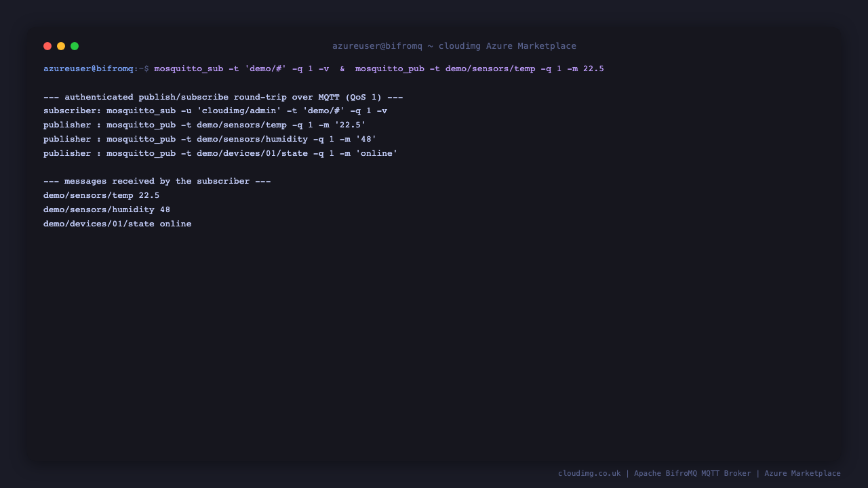
Task: Click the output line 'demo/sensors/temp 22.5'
Action: [x=102, y=196]
